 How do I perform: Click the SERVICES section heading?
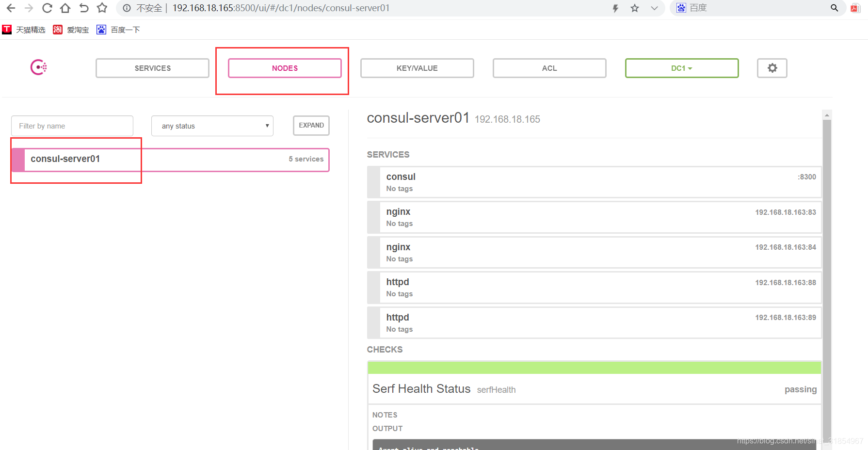click(x=388, y=155)
